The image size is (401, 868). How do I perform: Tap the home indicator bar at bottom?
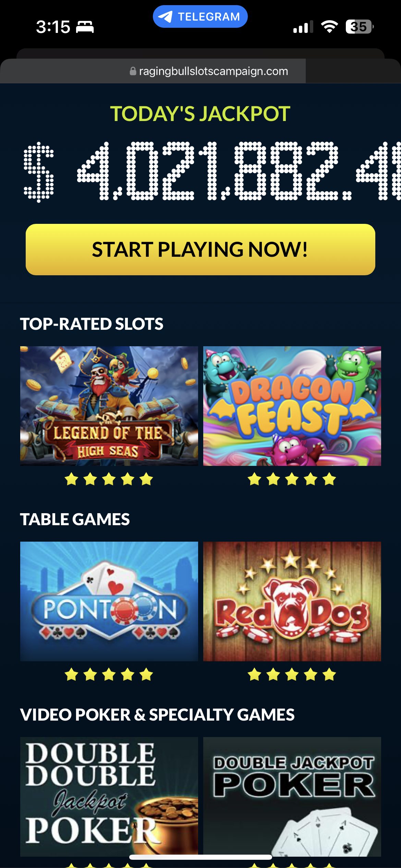(200, 857)
